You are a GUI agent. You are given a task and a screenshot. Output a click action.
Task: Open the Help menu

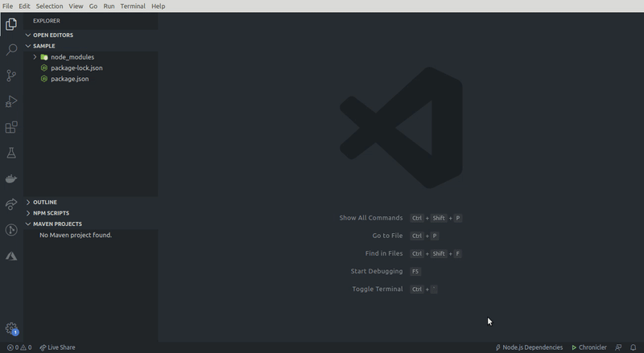(x=158, y=6)
